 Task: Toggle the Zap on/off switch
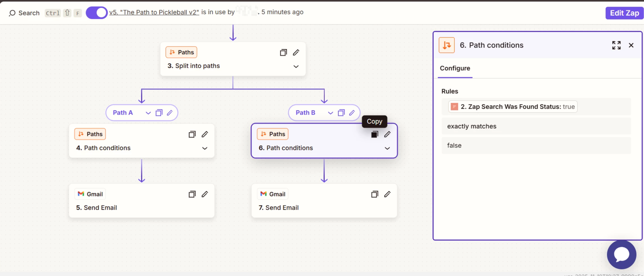[97, 13]
